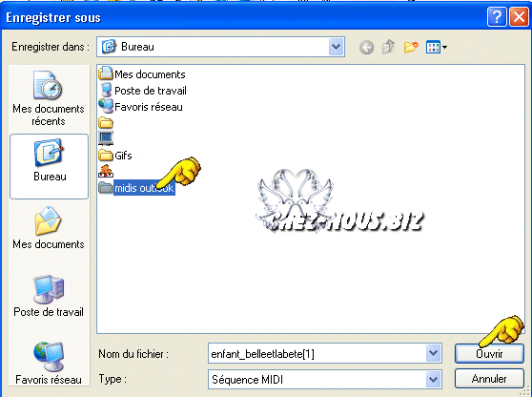Expand the Type Séquence MIDI dropdown
This screenshot has height=397, width=532.
tap(433, 379)
